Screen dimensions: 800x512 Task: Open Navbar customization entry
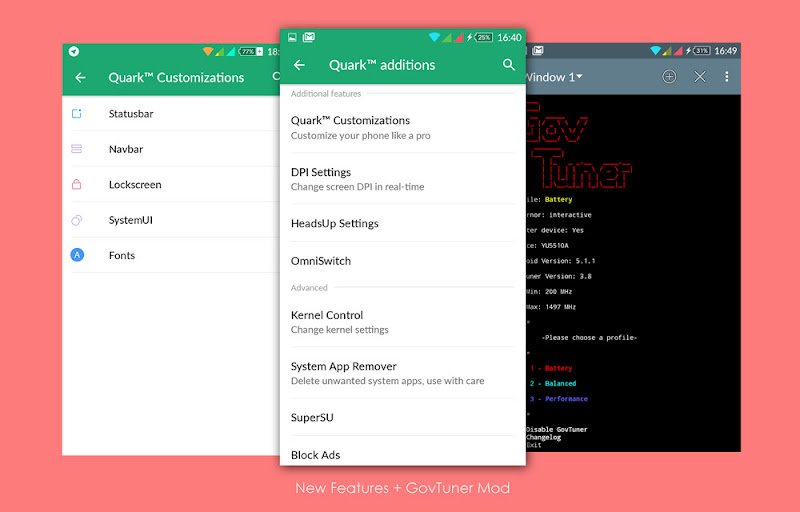(171, 149)
